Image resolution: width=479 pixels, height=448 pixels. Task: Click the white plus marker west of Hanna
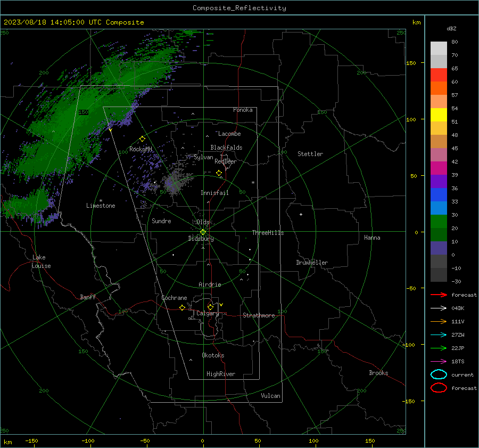[x=301, y=214]
